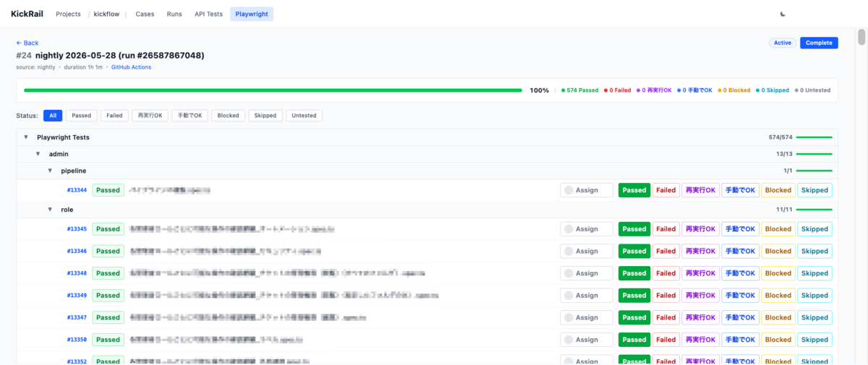The image size is (868, 365).
Task: Open test case #13344
Action: click(77, 190)
